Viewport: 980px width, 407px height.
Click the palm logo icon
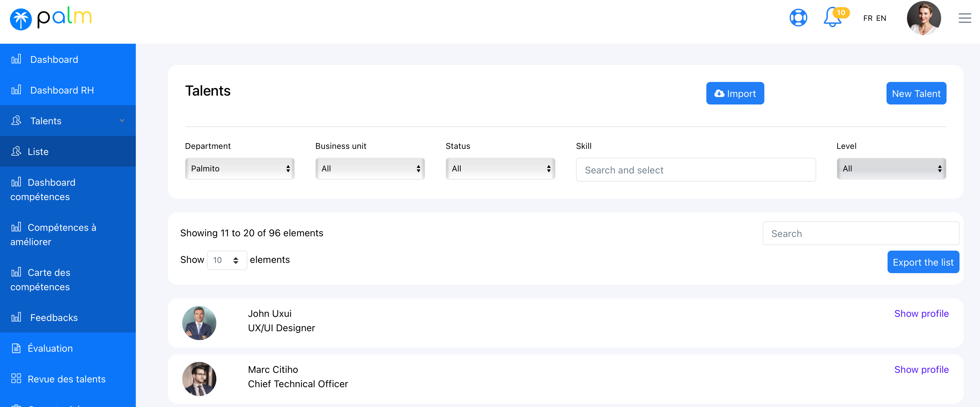click(x=20, y=19)
